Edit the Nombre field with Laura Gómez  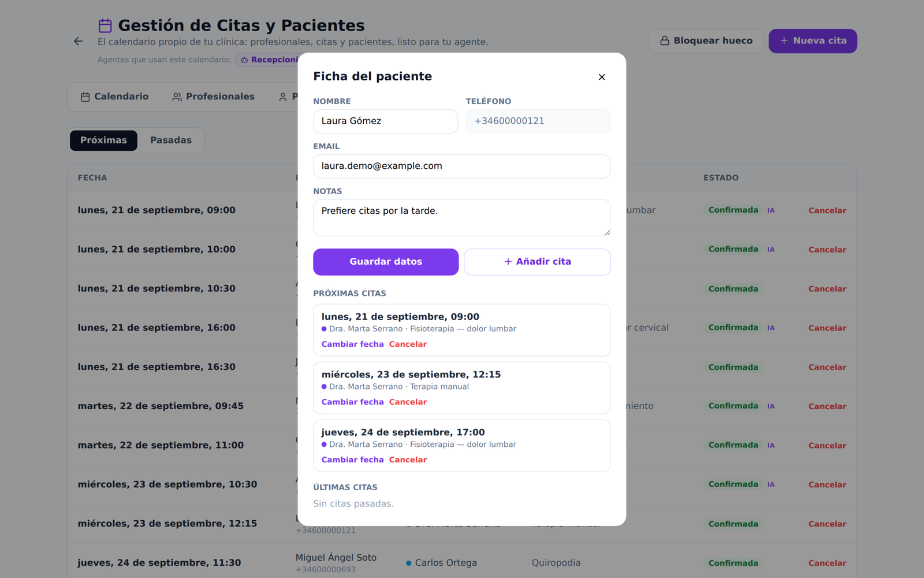[385, 121]
